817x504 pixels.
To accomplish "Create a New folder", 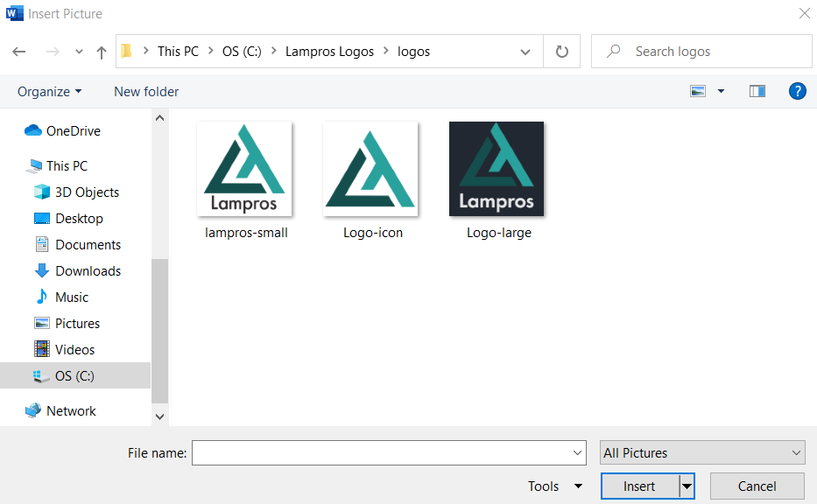I will [x=146, y=92].
